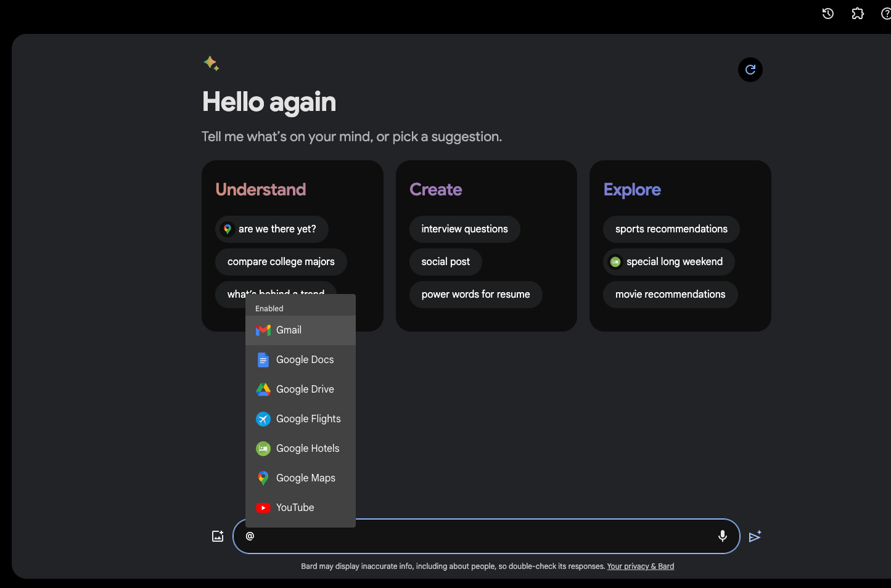Click the Bard sparkle logo
This screenshot has height=588, width=891.
click(x=211, y=63)
